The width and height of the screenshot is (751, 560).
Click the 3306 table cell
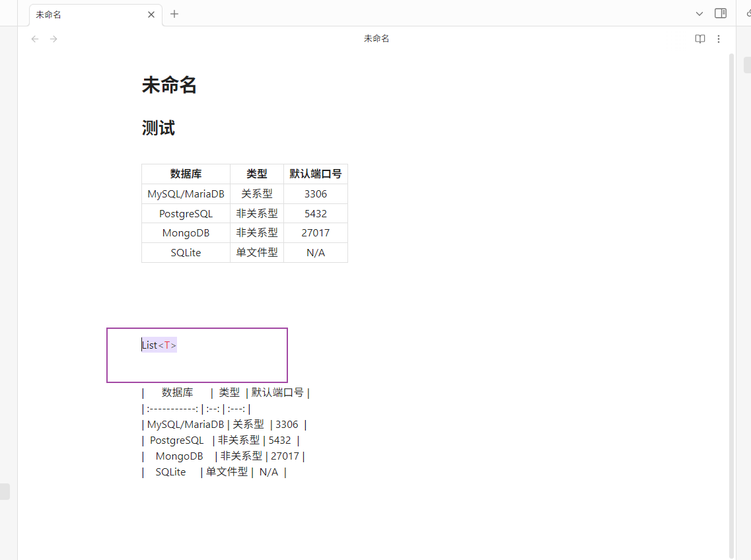tap(316, 194)
